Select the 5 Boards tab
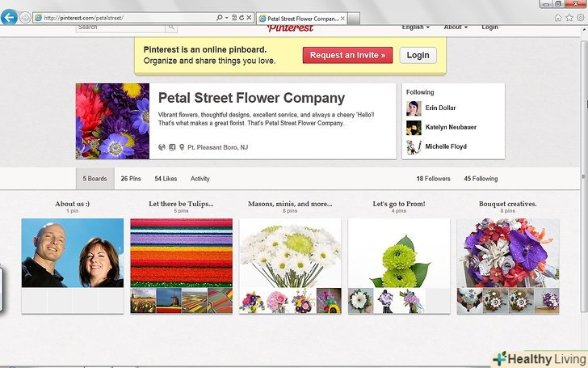The image size is (588, 368). [x=94, y=179]
